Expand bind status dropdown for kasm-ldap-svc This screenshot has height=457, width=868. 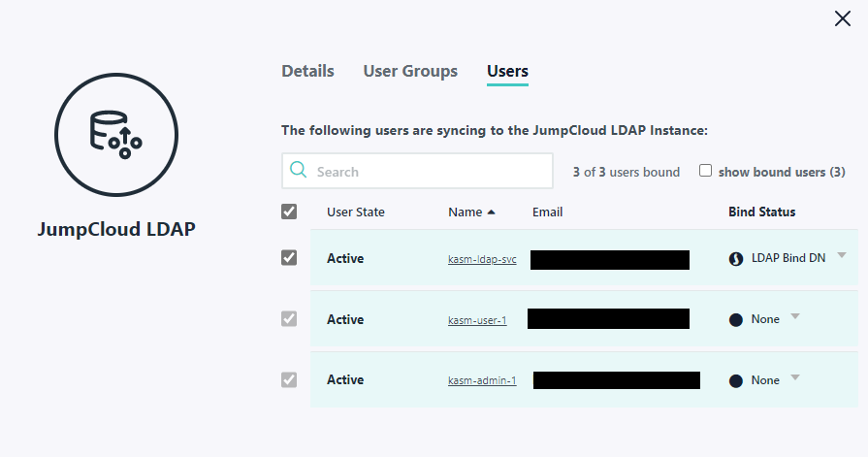coord(841,255)
